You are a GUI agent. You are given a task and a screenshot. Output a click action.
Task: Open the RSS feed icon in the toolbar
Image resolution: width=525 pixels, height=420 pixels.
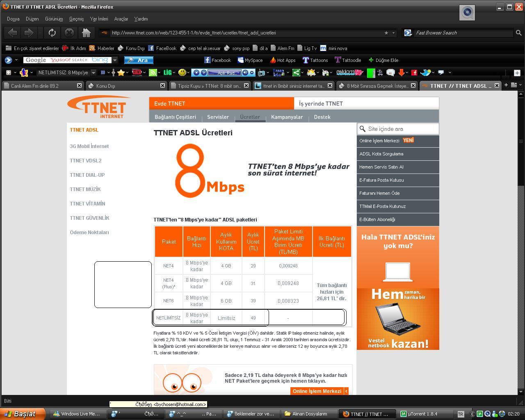pos(153,73)
